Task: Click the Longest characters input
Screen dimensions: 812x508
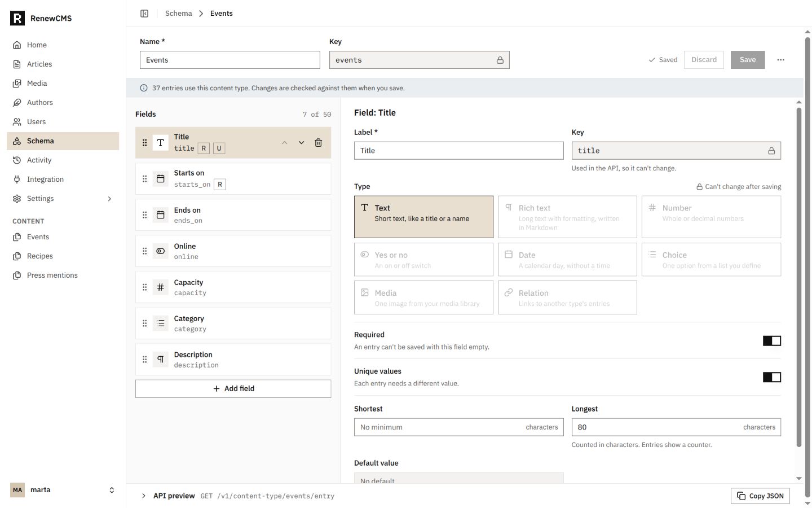Action: click(676, 427)
